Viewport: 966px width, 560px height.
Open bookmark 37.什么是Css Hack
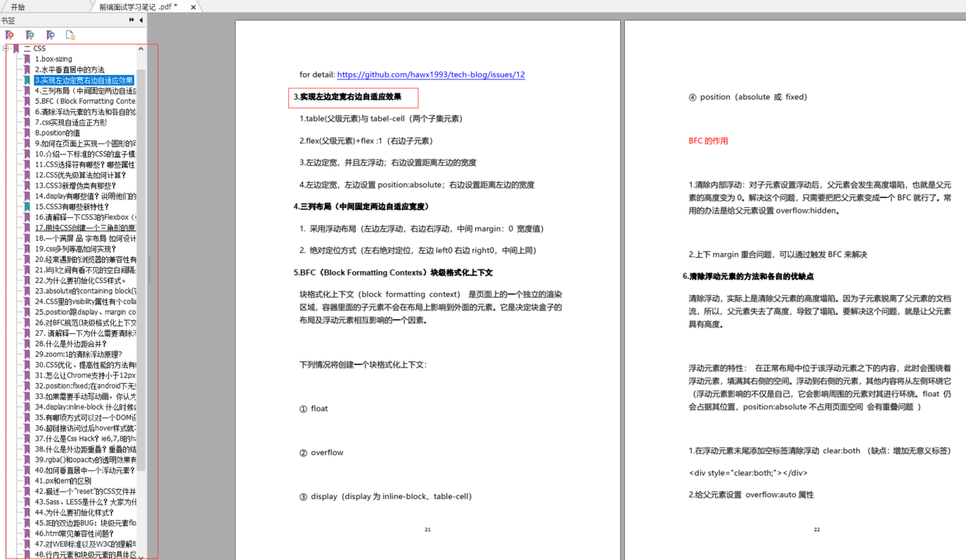[85, 438]
